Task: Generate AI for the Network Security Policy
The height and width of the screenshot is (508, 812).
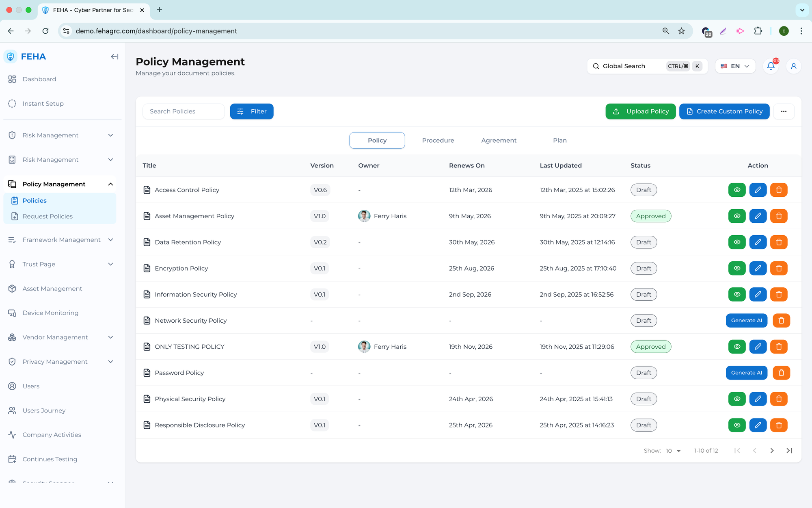Action: pyautogui.click(x=746, y=321)
